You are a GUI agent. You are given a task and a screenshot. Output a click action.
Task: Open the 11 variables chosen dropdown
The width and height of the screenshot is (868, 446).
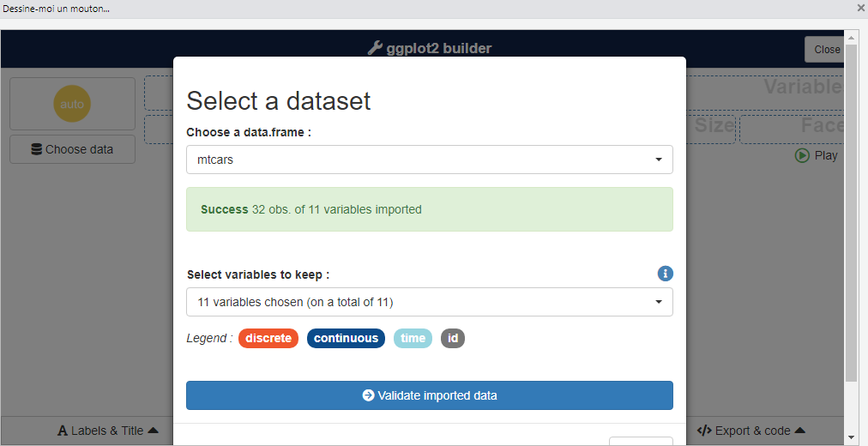429,302
